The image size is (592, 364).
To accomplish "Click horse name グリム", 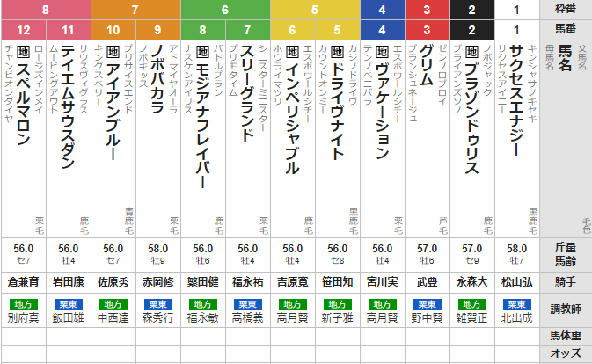I will pyautogui.click(x=427, y=65).
